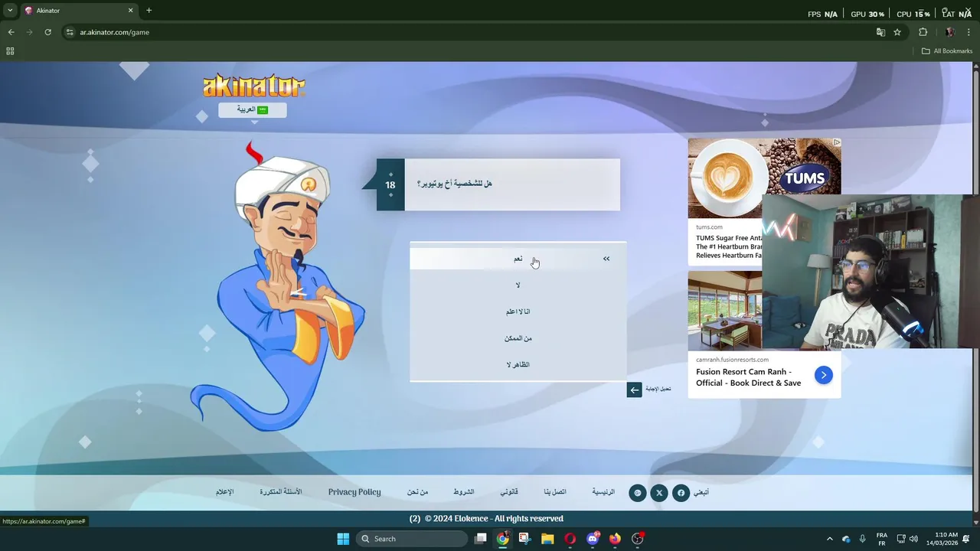Answer 'لا' (No) to the question
Screen dimensions: 980x551
point(518,285)
